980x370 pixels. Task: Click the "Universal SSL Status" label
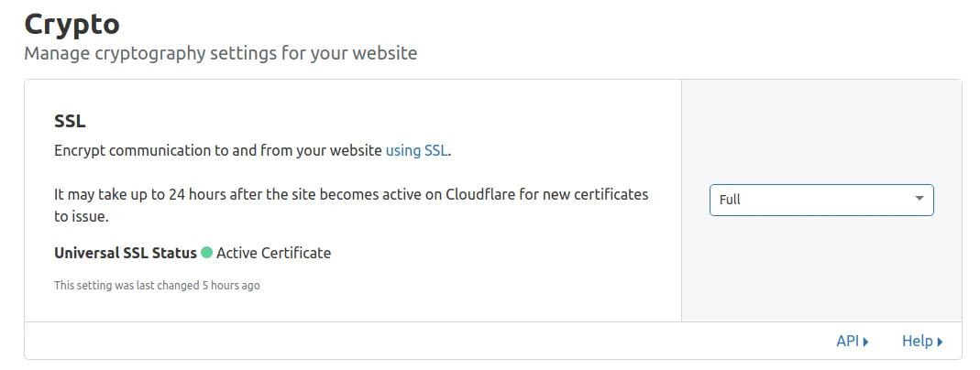tap(126, 253)
